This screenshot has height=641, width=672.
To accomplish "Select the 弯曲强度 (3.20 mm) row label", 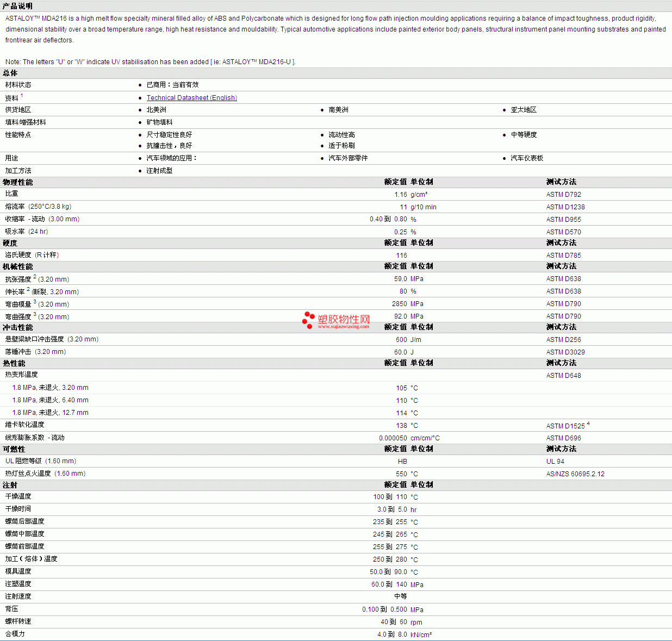I will click(x=38, y=316).
